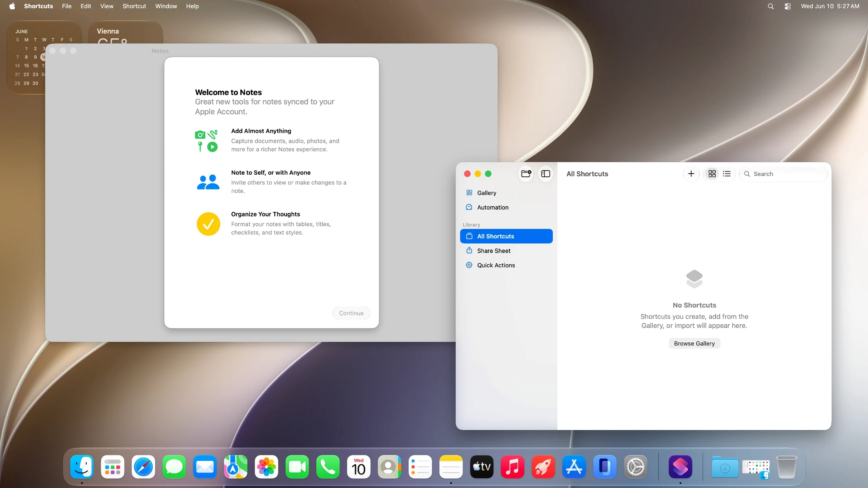
Task: Click the Shortcuts search field
Action: 783,174
